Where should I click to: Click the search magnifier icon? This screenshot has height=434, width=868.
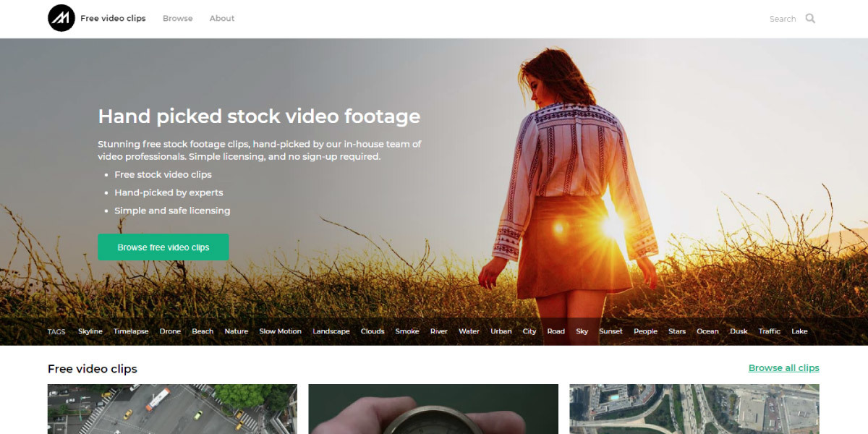pos(810,19)
